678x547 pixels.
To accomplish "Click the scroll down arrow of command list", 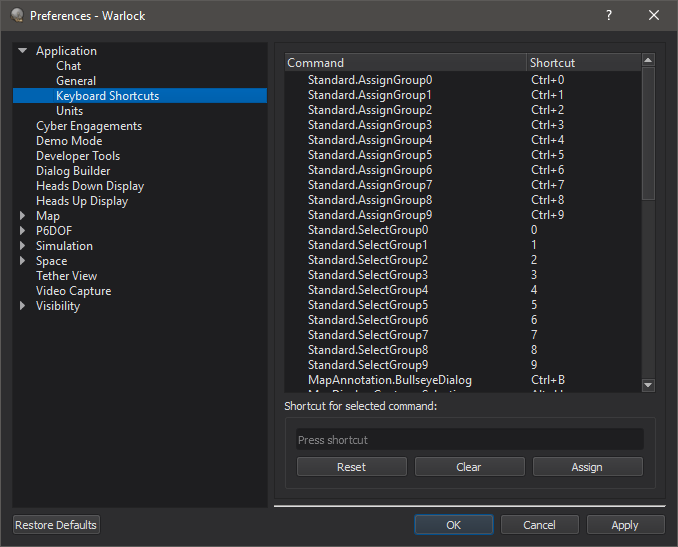I will 648,385.
